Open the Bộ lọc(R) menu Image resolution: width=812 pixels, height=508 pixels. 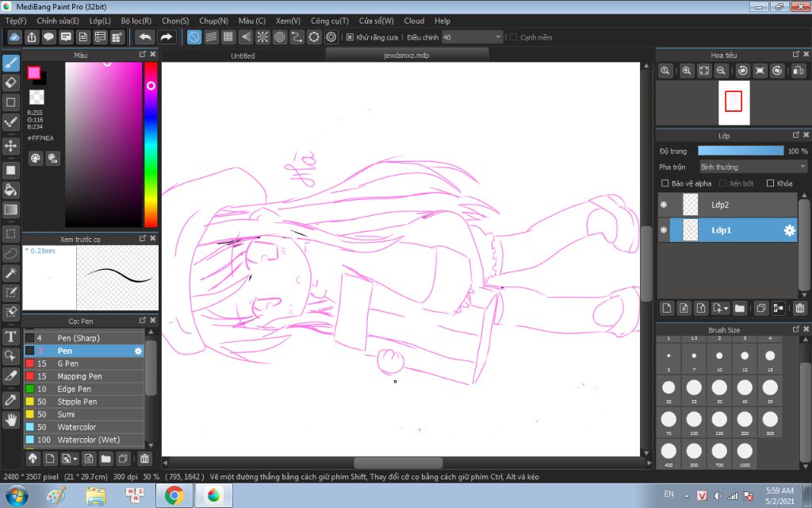[135, 21]
